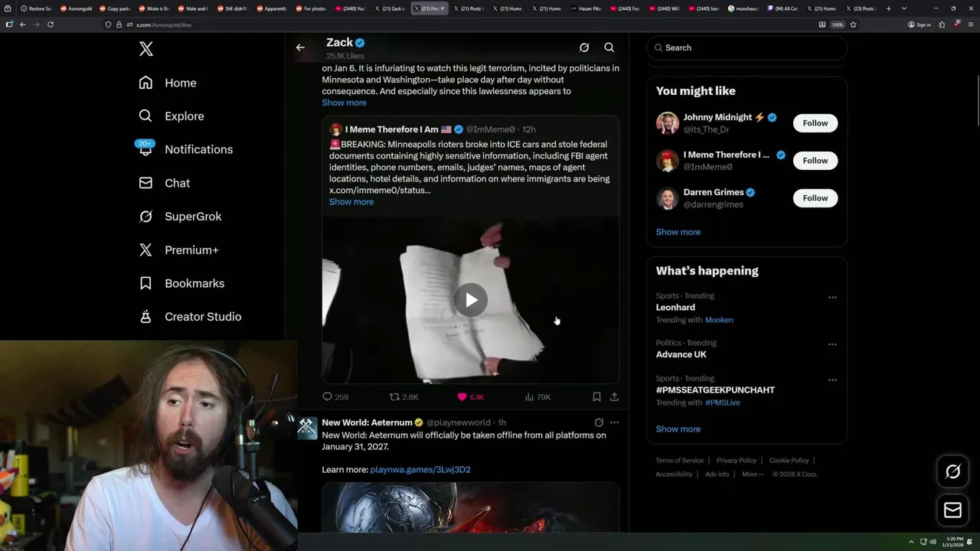The width and height of the screenshot is (980, 551).
Task: Open Johnny Midnight's avatar
Action: (x=668, y=123)
